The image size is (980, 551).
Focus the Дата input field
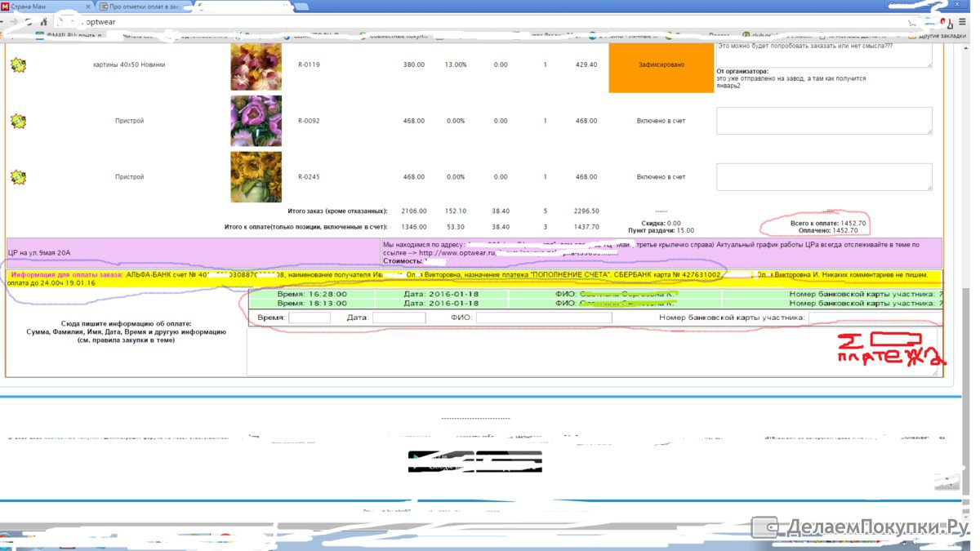399,318
